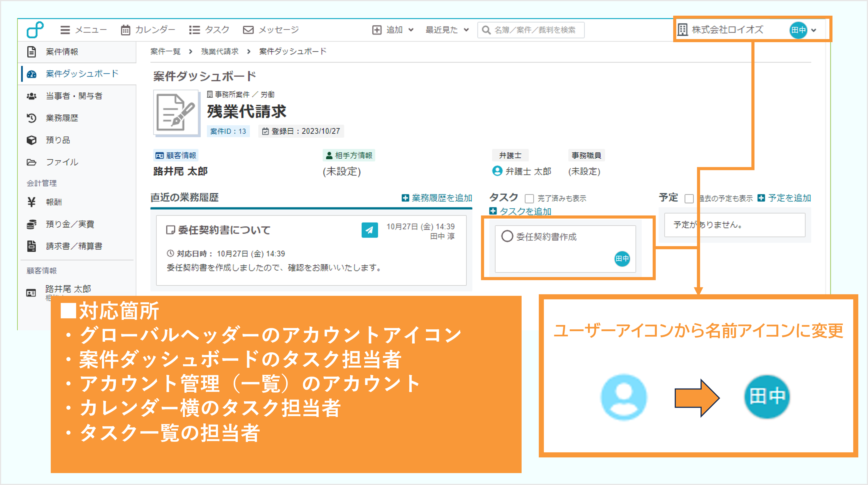Viewport: 868px width, 485px height.
Task: Click the 名簿／案件／裁判を検索 search field
Action: pos(531,30)
